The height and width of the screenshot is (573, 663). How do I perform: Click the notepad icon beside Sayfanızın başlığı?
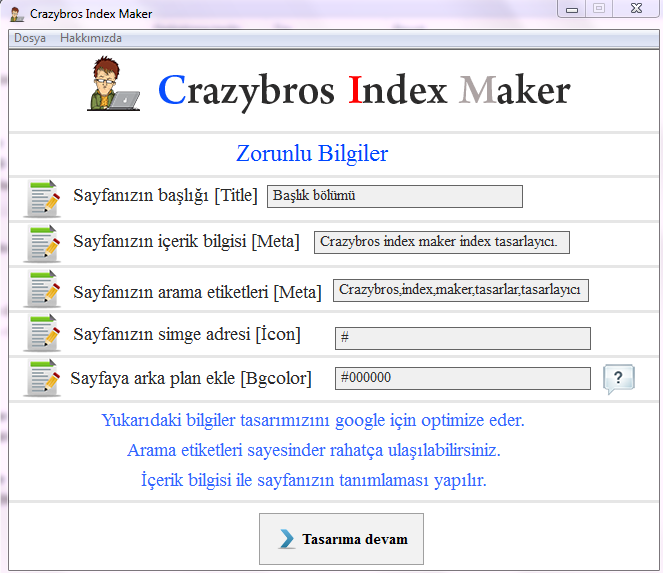[x=43, y=198]
